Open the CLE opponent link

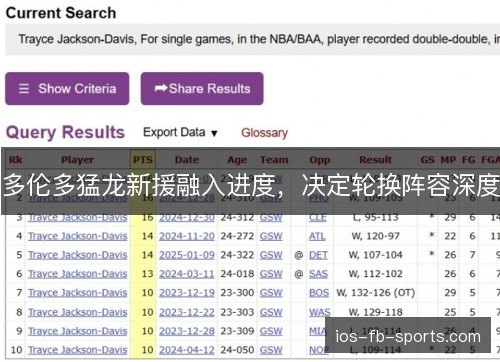[318, 217]
